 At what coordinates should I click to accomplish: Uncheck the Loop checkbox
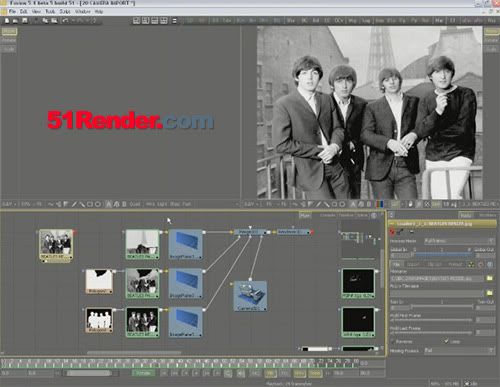tap(447, 341)
